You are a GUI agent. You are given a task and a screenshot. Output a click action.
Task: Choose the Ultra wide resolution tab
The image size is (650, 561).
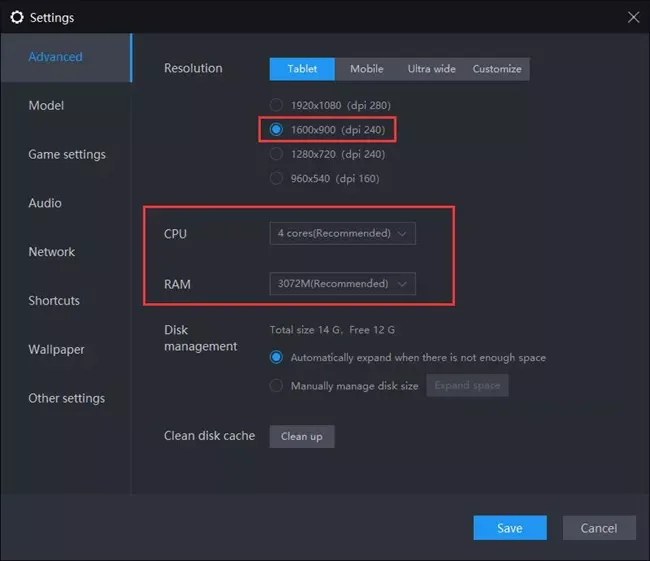coord(432,69)
